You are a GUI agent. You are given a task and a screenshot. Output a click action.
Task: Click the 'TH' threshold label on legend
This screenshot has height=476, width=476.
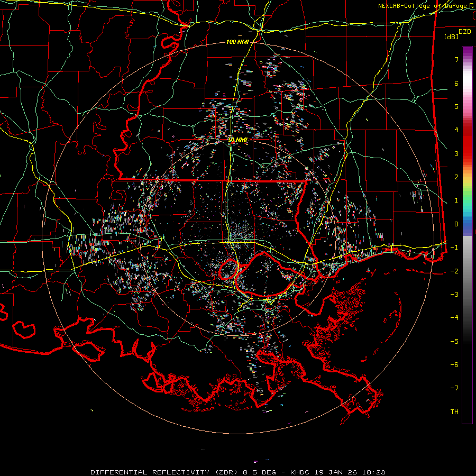tap(454, 412)
